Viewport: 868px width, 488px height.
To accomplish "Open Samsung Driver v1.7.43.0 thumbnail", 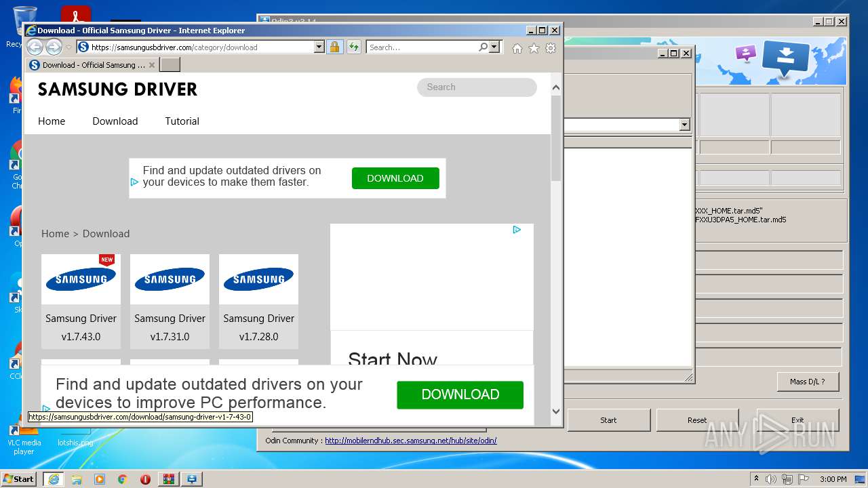I will 81,279.
